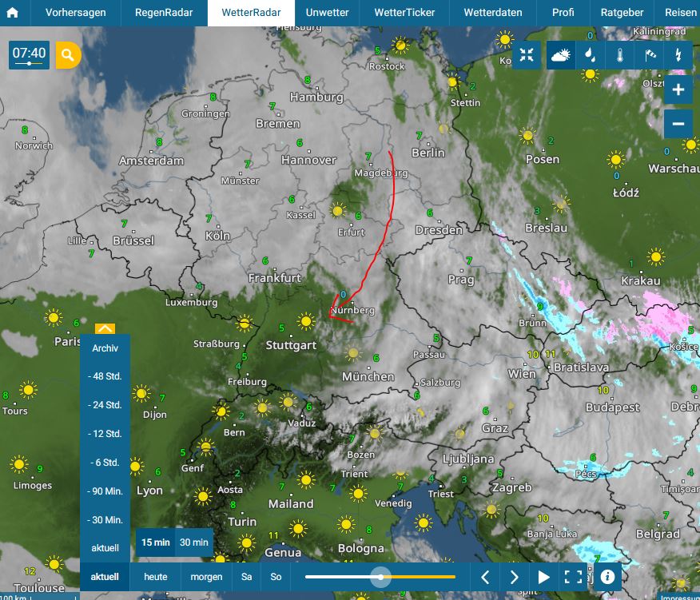Select the wind sock layer icon
700x600 pixels.
click(649, 55)
